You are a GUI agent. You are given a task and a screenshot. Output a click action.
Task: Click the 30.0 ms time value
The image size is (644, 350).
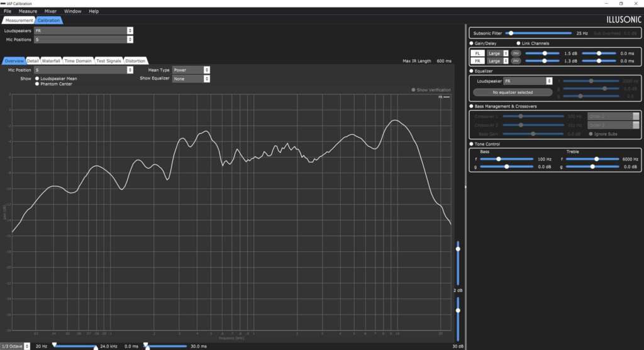click(x=198, y=346)
